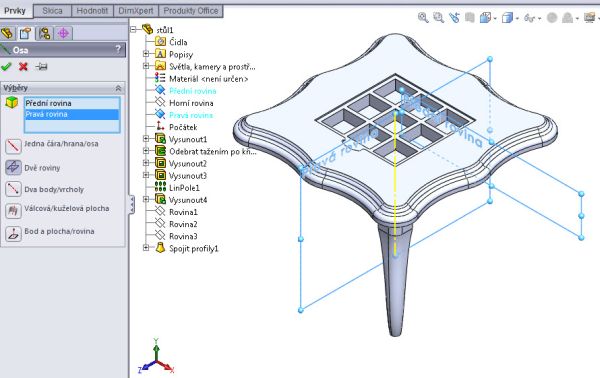Image resolution: width=600 pixels, height=378 pixels.
Task: Expand the Vysunout3 feature
Action: click(146, 175)
